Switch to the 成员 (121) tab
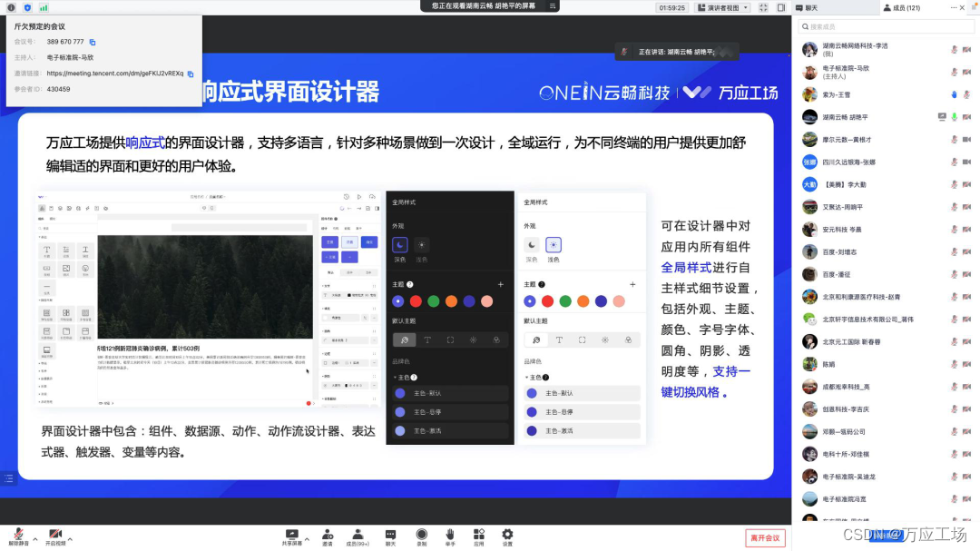980x551 pixels. 901,8
